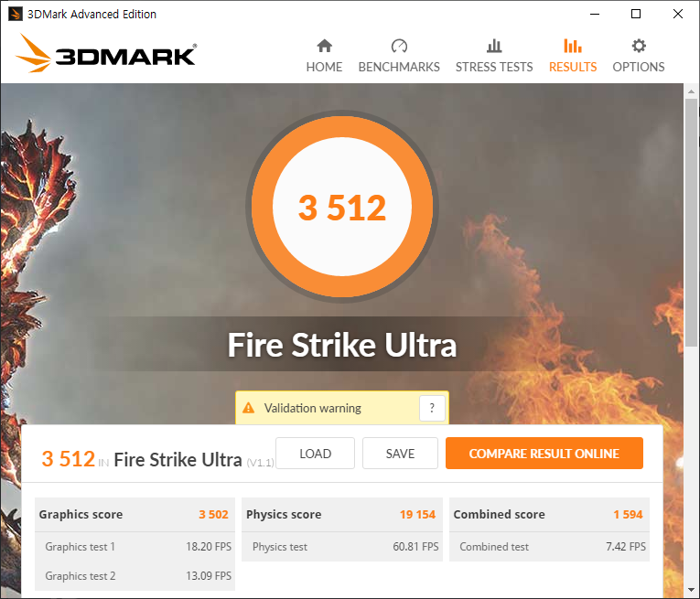This screenshot has height=599, width=700.
Task: Open the validation warning help question mark
Action: (x=432, y=408)
